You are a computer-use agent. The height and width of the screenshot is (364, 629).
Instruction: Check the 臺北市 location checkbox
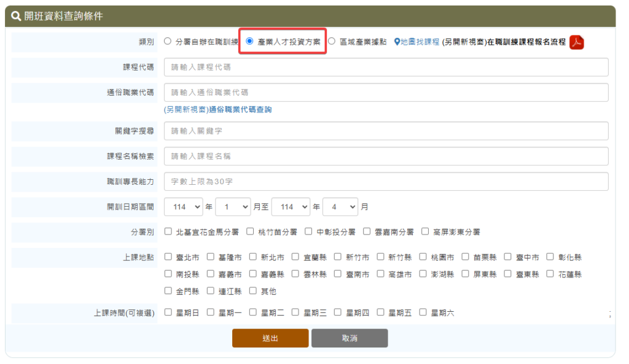pyautogui.click(x=168, y=257)
